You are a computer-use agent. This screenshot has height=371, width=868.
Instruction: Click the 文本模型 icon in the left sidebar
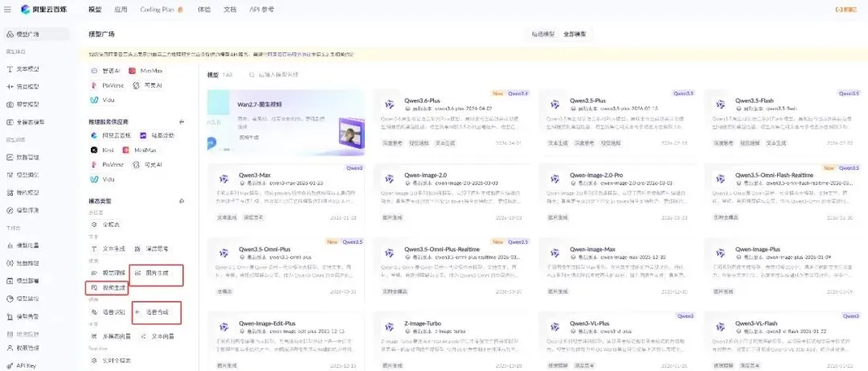click(10, 69)
